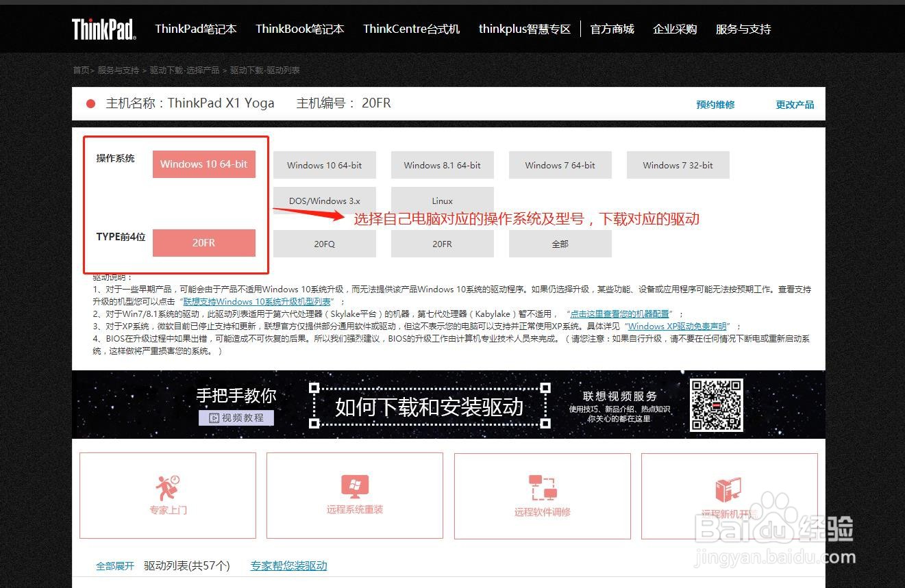Click the 视频教程 button in banner
Image resolution: width=905 pixels, height=588 pixels.
[x=236, y=418]
